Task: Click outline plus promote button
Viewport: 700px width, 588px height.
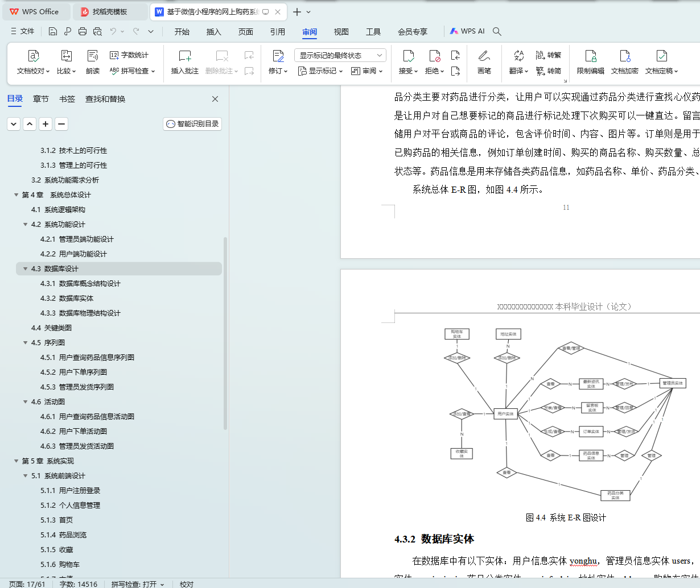Action: [46, 124]
